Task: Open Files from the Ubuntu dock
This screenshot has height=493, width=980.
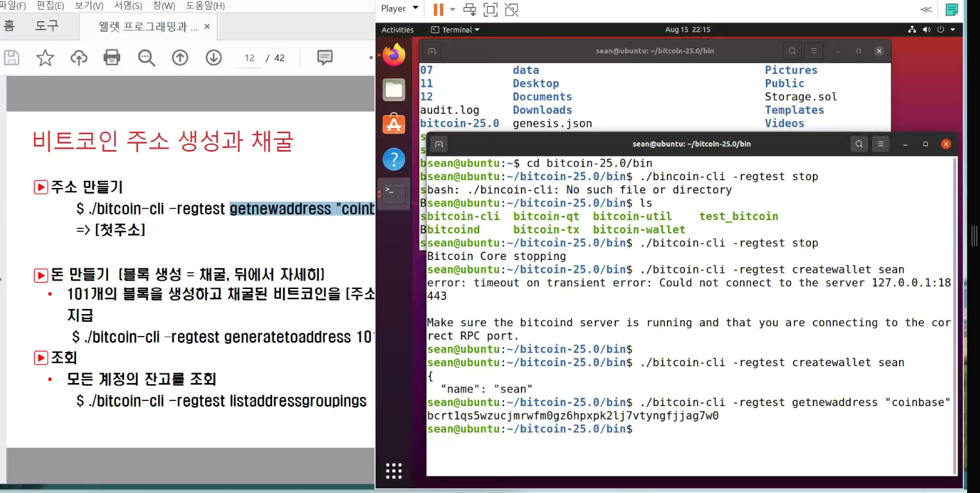Action: [x=394, y=89]
